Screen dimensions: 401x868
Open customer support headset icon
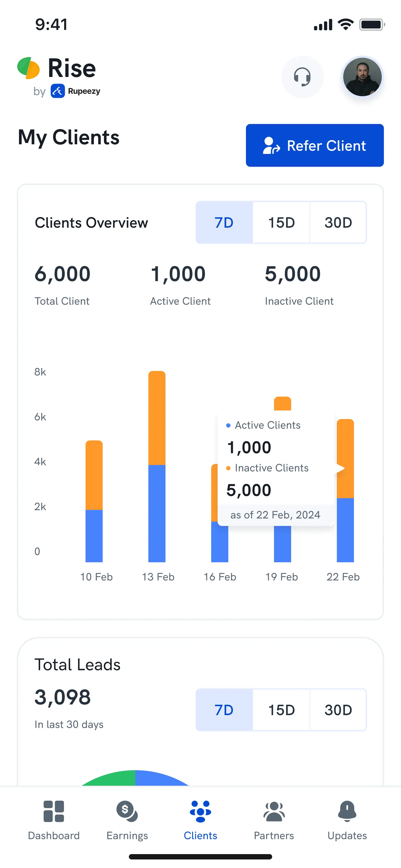click(302, 77)
